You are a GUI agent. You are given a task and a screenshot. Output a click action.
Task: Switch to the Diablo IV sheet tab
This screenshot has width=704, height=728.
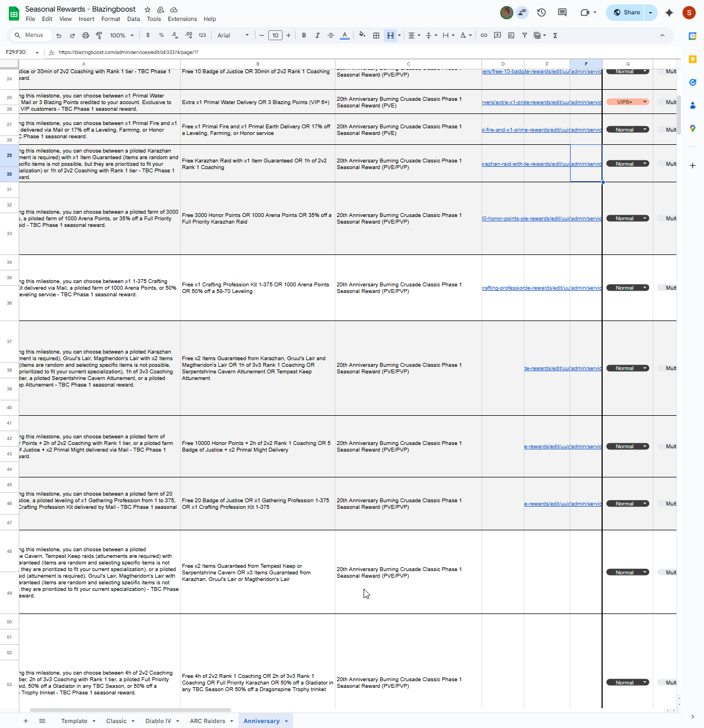tap(158, 721)
